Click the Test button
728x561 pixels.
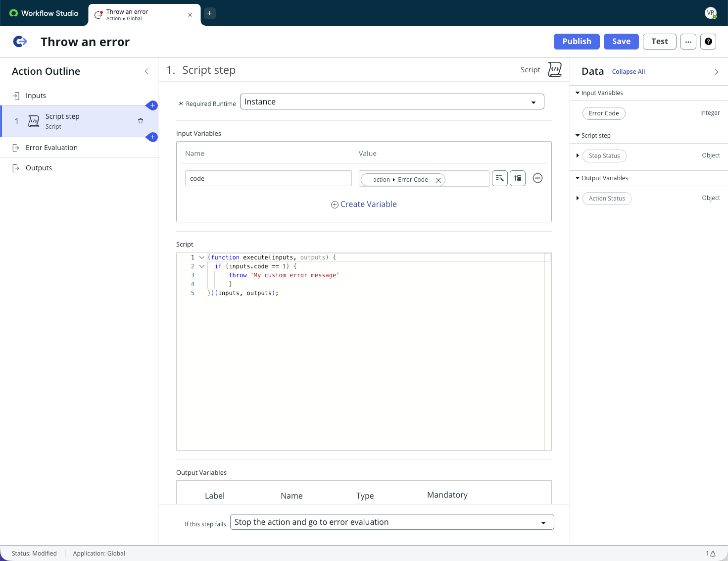(660, 42)
